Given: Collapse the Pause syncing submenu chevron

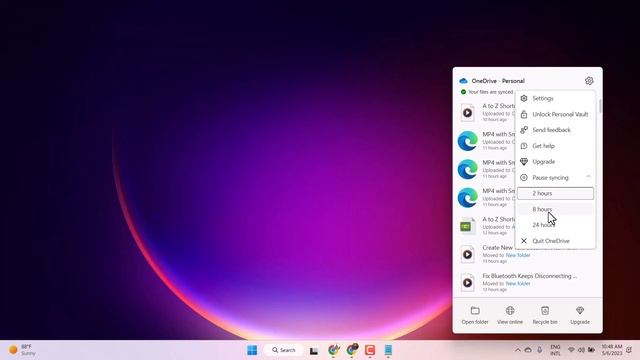Looking at the screenshot, I should 588,177.
